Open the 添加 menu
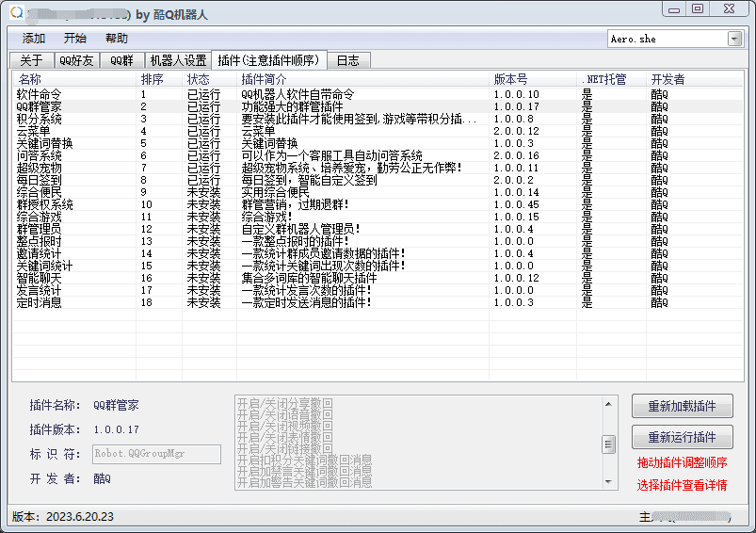 click(x=33, y=39)
